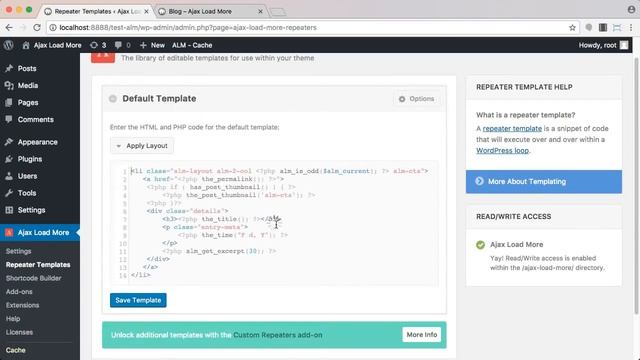Open the Howdy, root account menu
The width and height of the screenshot is (640, 360).
pos(603,45)
